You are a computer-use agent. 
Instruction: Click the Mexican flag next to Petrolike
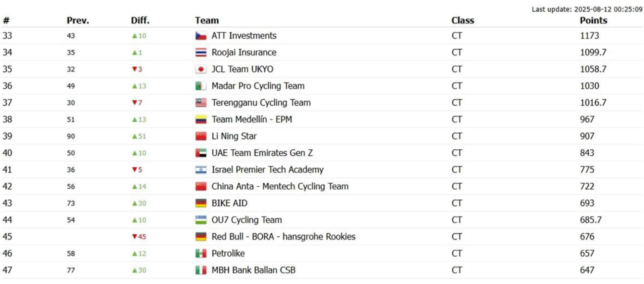(x=201, y=253)
